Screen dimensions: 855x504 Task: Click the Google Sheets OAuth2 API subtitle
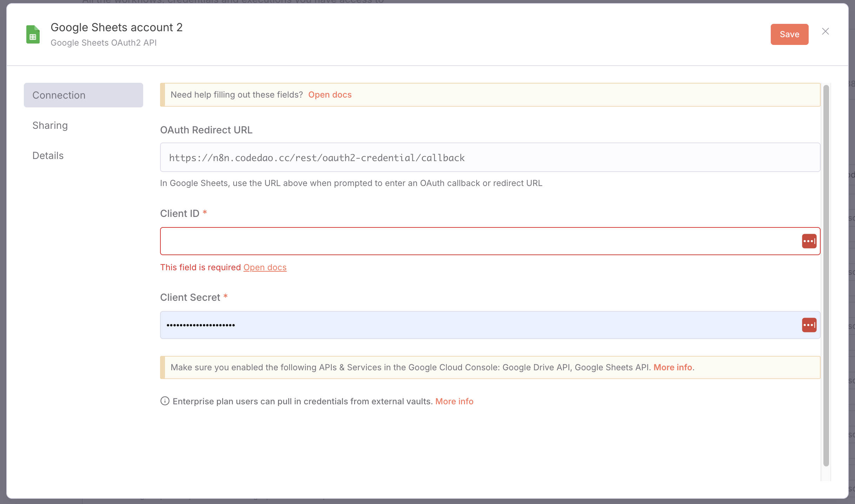104,43
